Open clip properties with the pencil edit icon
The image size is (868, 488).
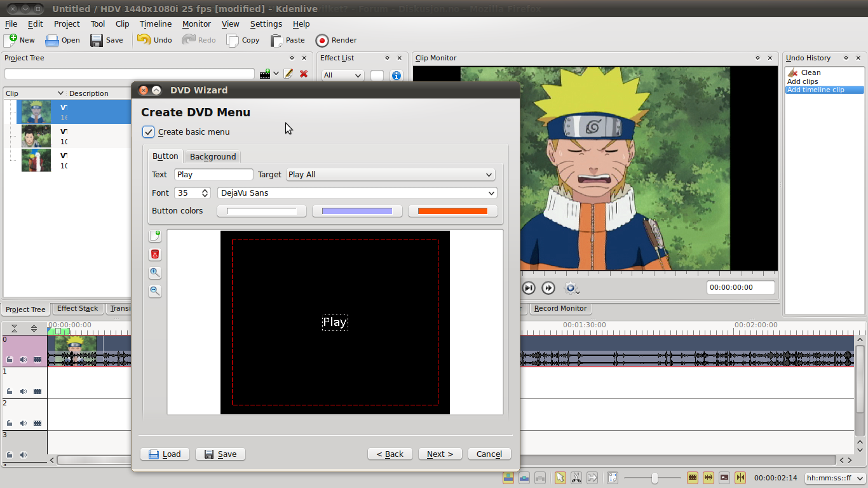288,74
